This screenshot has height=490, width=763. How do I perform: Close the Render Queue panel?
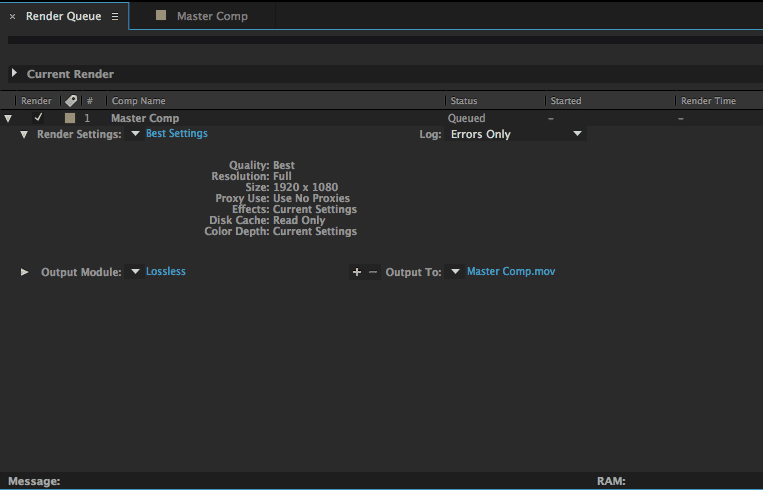pyautogui.click(x=12, y=17)
